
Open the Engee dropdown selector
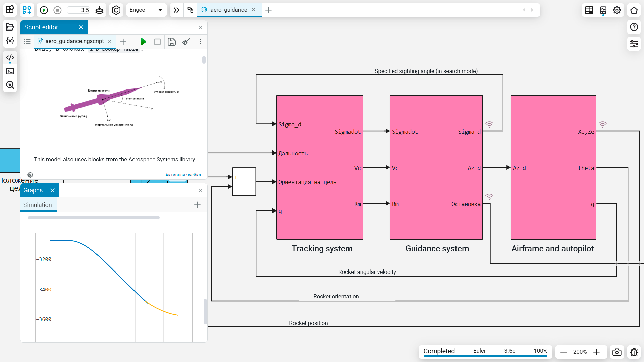(146, 10)
